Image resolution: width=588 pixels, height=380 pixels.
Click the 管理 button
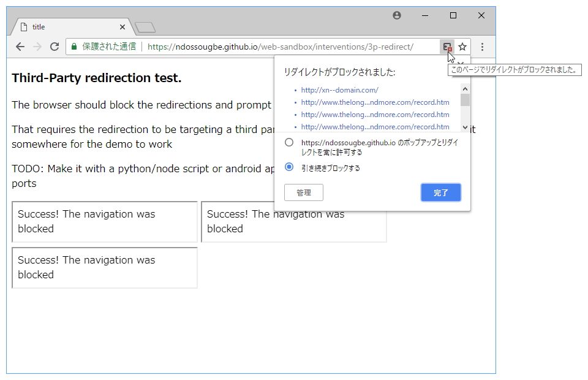[x=304, y=192]
